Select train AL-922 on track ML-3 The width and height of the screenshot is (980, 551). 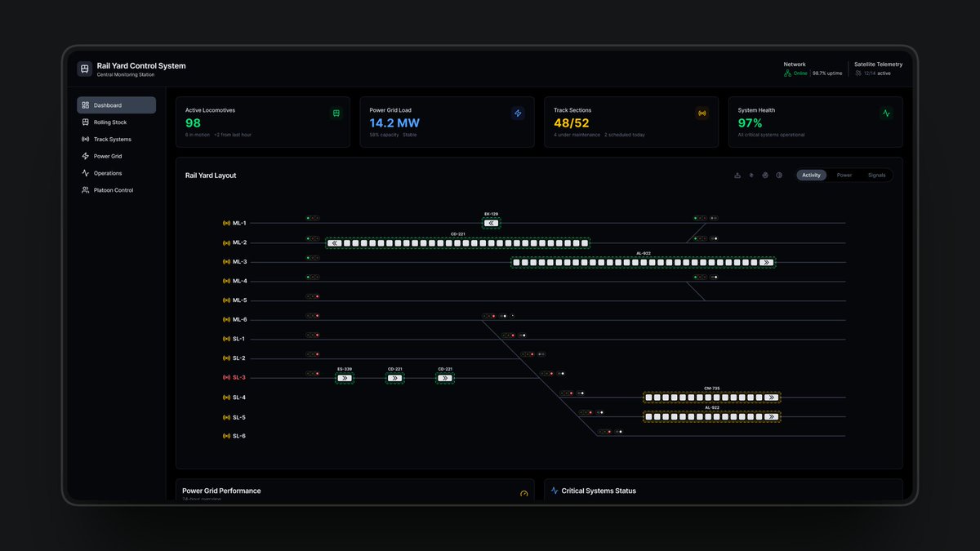644,262
